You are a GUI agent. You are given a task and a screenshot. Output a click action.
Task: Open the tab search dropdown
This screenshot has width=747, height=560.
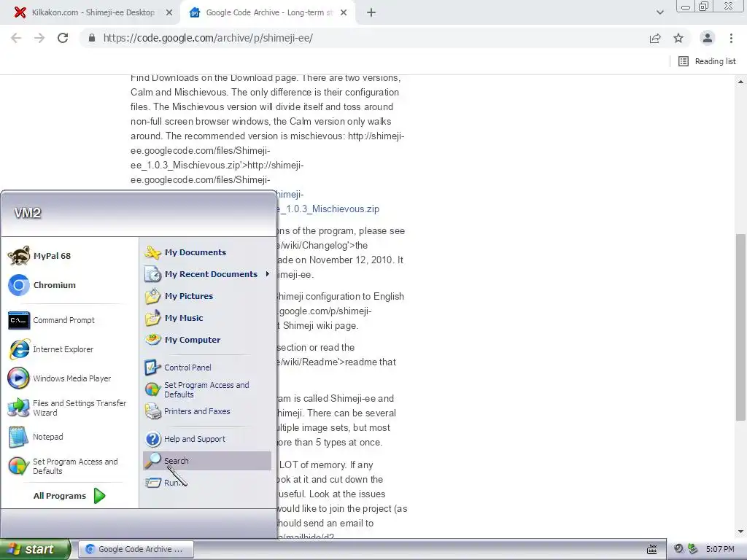tap(659, 12)
